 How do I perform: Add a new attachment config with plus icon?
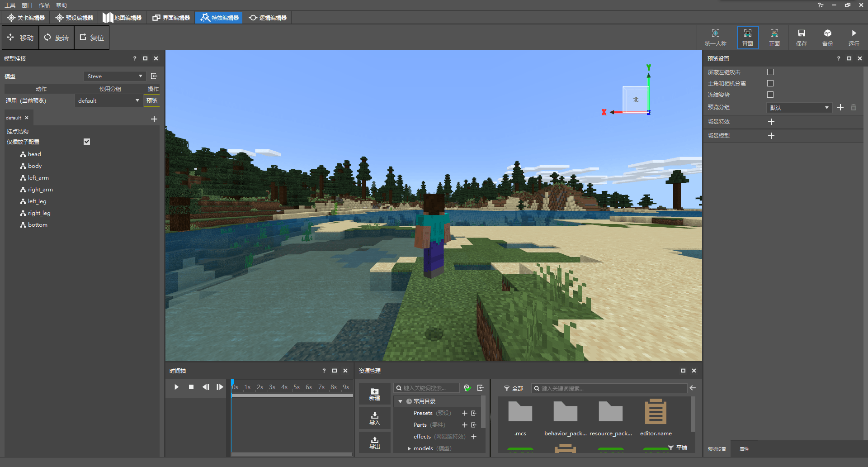tap(154, 119)
